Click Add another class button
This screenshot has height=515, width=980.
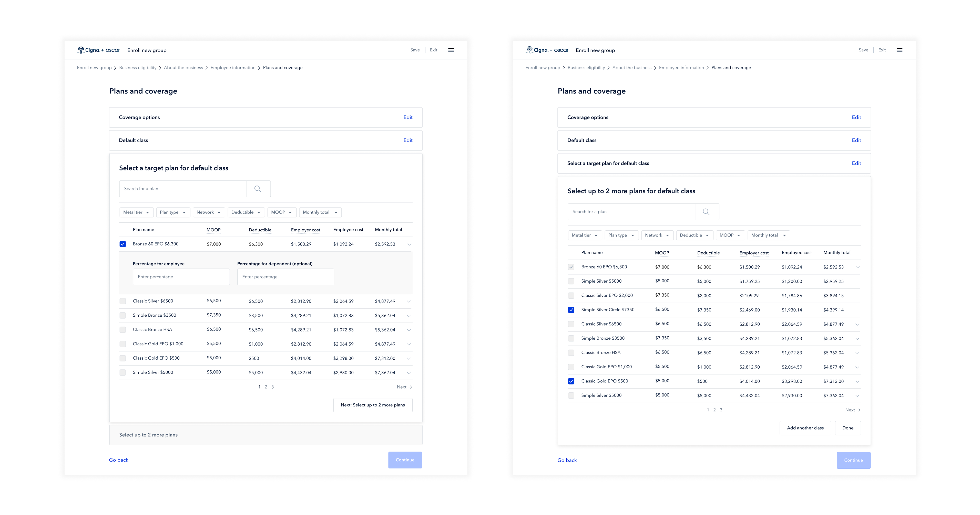[x=805, y=428]
